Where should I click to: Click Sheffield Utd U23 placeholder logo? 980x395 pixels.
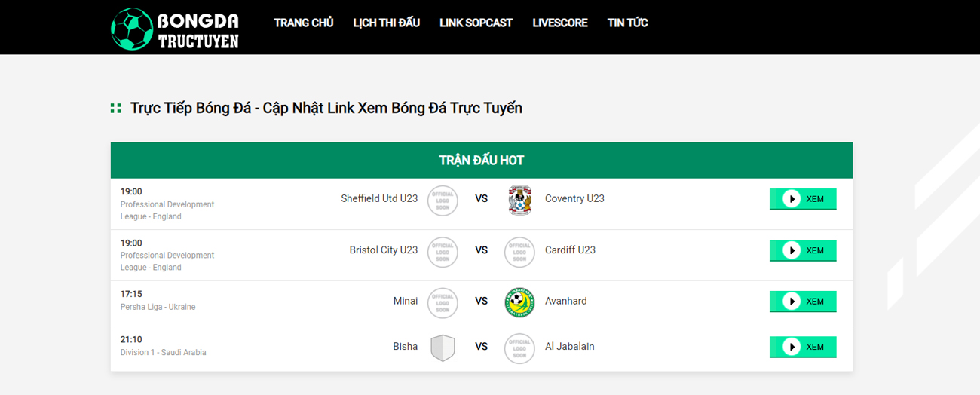(443, 200)
